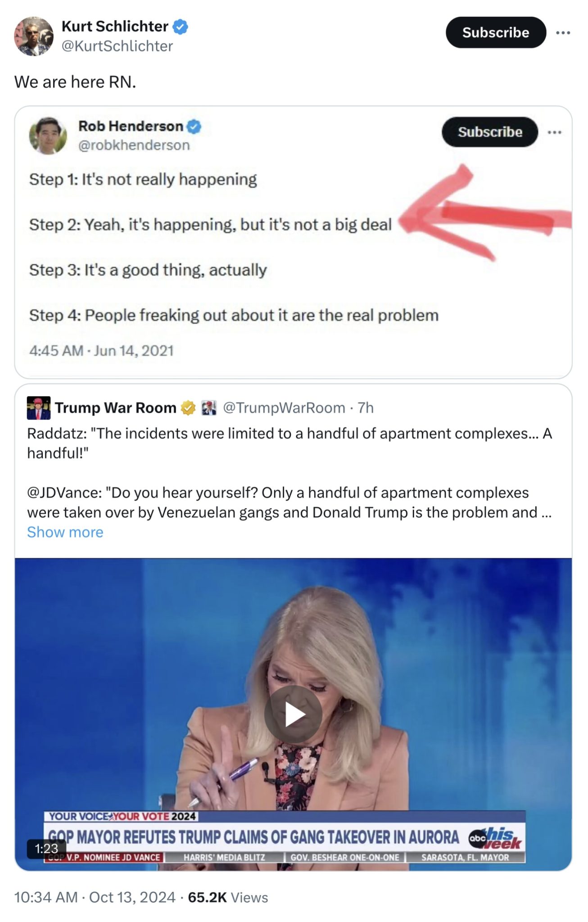
Task: View the 65.2K Views analytics
Action: click(x=228, y=897)
